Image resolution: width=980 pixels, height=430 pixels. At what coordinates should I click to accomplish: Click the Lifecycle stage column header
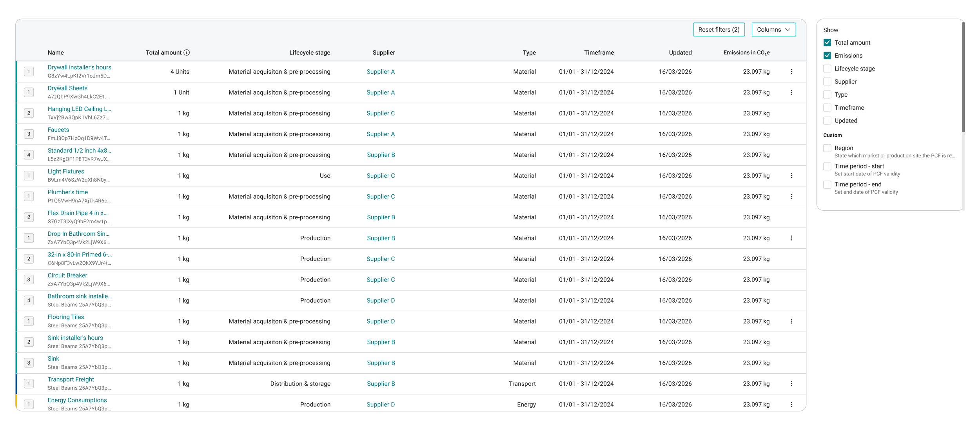(x=310, y=52)
